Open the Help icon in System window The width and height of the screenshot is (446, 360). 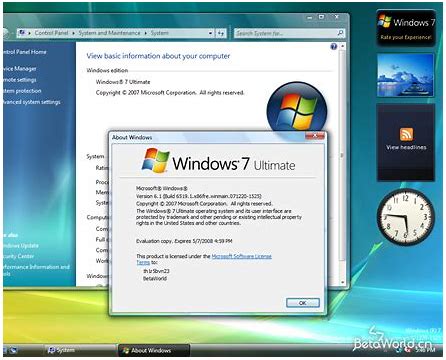[334, 47]
